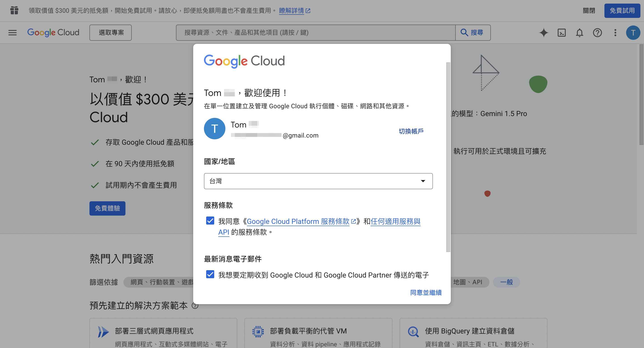Screen dimensions: 644x348
Task: Click 關閉 to dismiss the banner
Action: click(589, 11)
